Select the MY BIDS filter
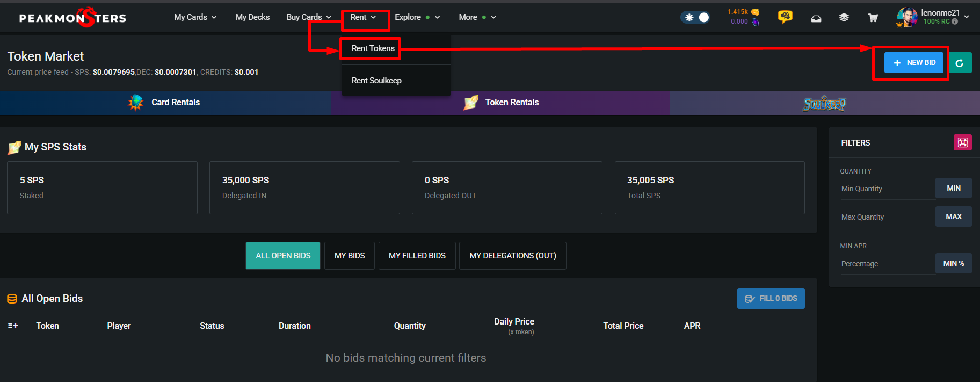Image resolution: width=980 pixels, height=382 pixels. (x=350, y=256)
